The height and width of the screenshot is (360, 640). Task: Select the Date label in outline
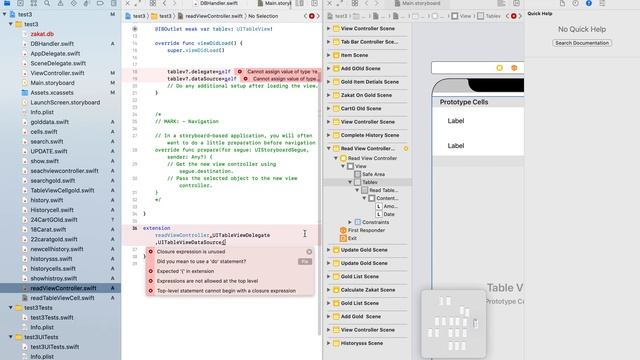click(x=389, y=214)
